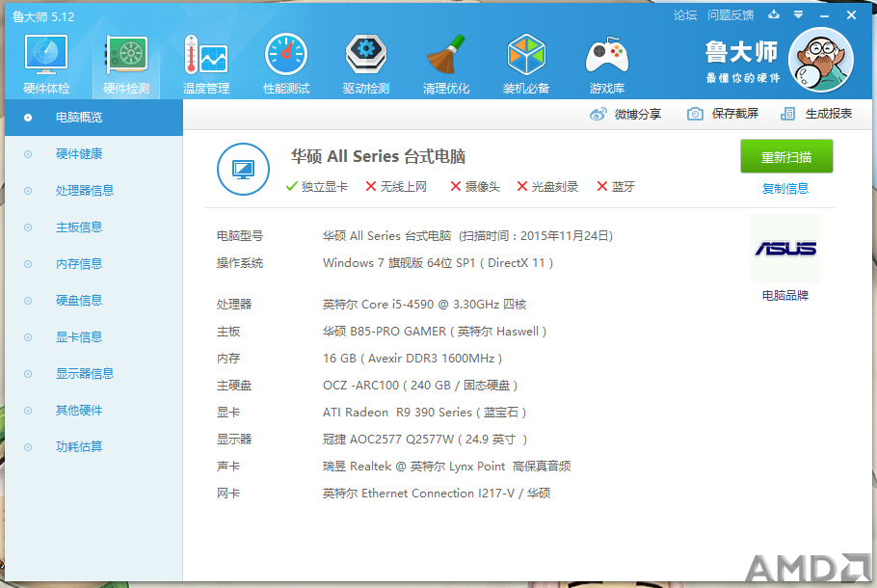877x588 pixels.
Task: Open the 问题反馈 feedback link
Action: click(731, 15)
